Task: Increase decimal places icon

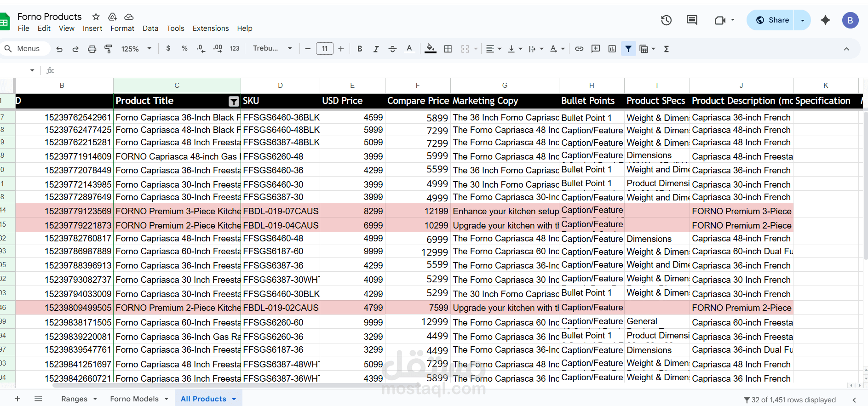Action: point(218,48)
